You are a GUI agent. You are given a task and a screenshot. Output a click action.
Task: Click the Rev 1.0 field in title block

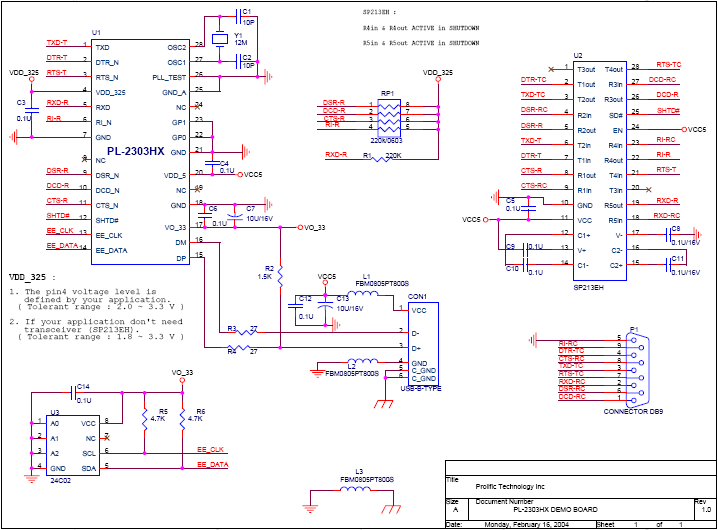(x=705, y=508)
